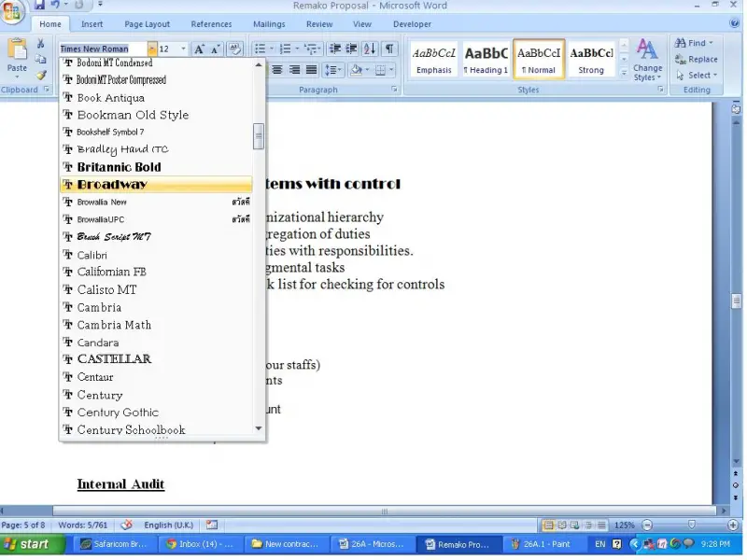Center the paragraph text
This screenshot has height=560, width=747.
click(x=277, y=71)
